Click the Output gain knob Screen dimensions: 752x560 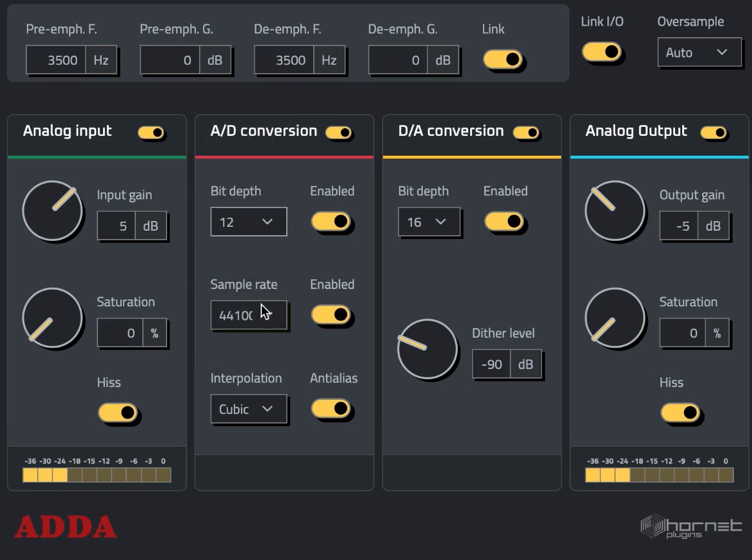(615, 211)
